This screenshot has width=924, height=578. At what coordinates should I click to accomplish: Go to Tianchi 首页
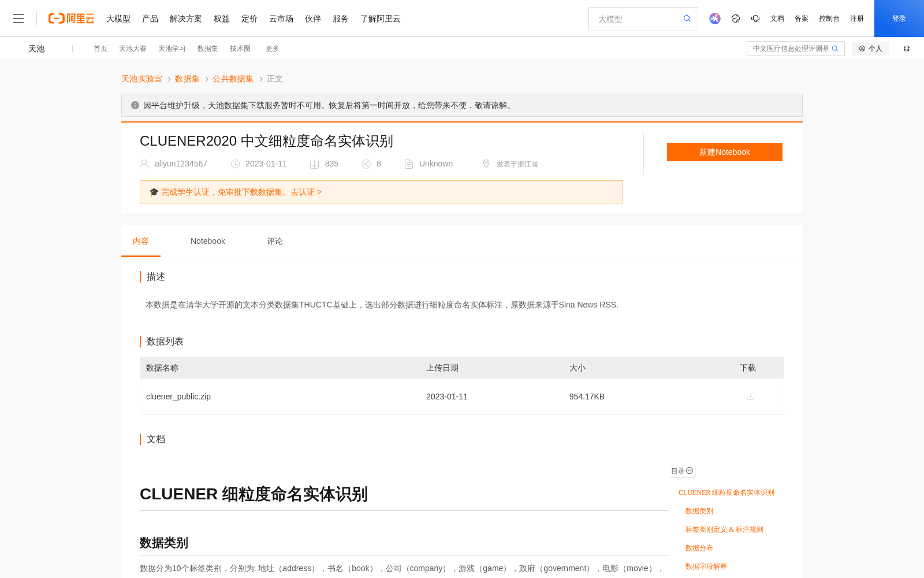(x=100, y=49)
